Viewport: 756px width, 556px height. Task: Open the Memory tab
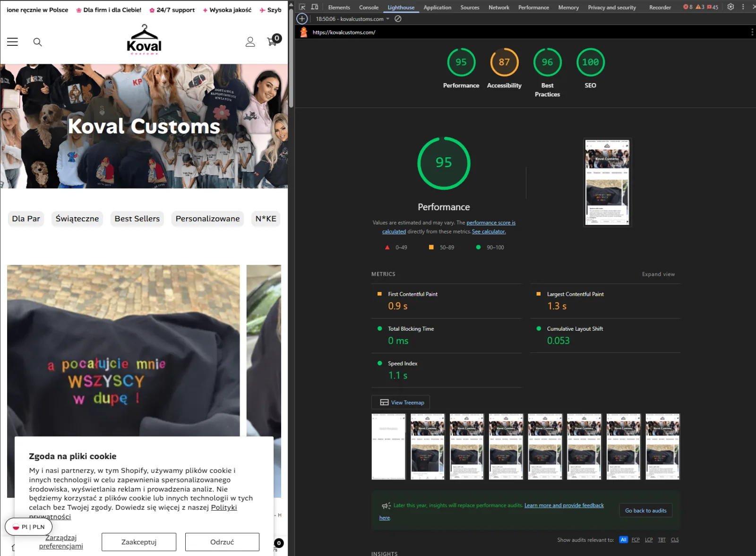click(x=568, y=7)
